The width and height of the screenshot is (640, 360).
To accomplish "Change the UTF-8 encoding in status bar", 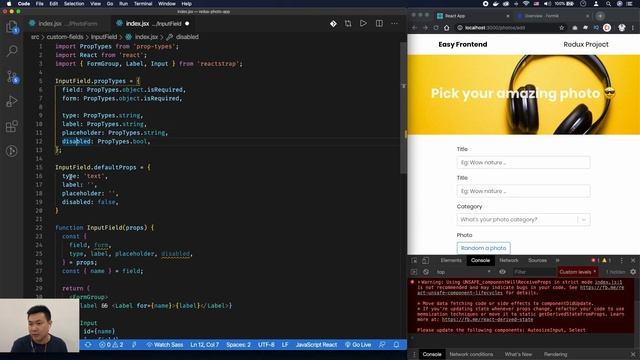I will [266, 345].
